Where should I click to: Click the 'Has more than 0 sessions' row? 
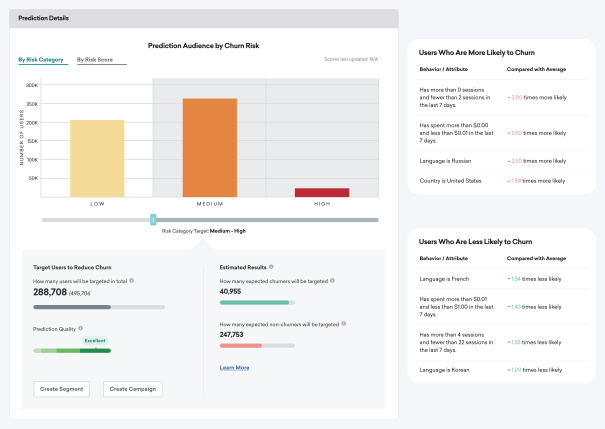(x=501, y=98)
